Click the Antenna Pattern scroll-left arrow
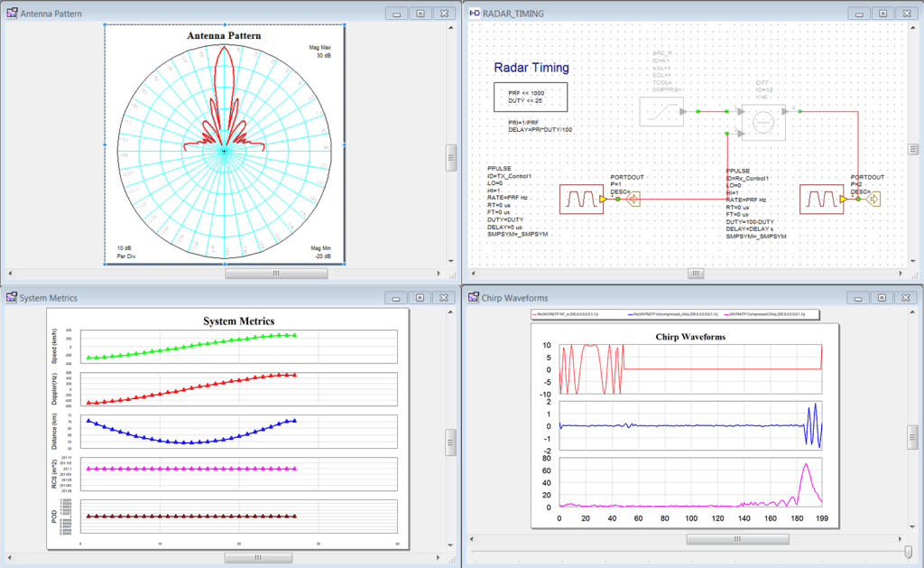 click(10, 274)
